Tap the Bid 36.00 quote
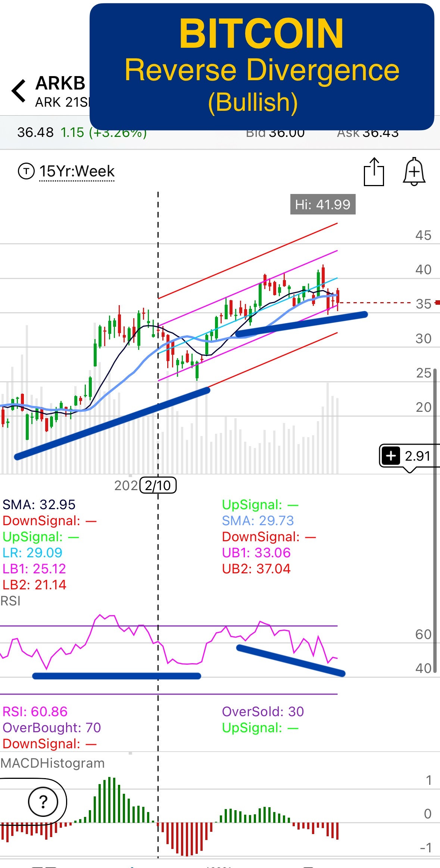 pos(275,132)
